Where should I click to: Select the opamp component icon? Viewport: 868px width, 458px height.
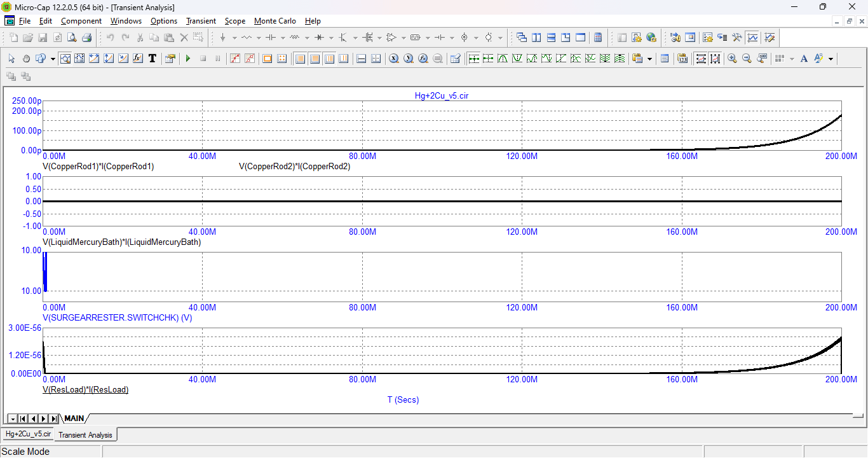pos(391,38)
